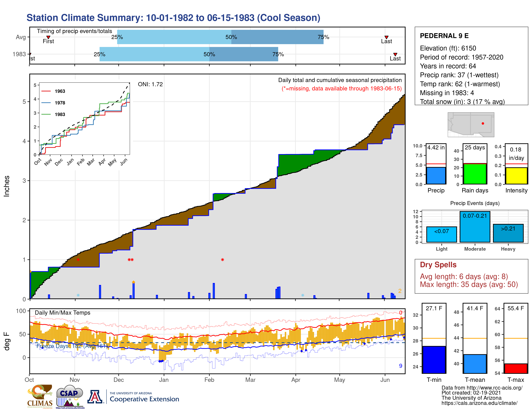
Task: Click the Light precip events bar
Action: [x=441, y=235]
